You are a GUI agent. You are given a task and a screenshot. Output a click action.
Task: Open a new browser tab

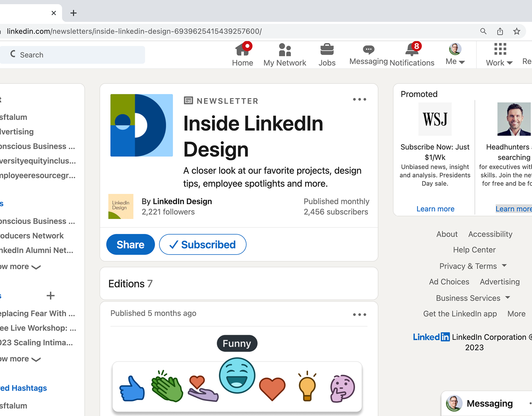coord(74,13)
